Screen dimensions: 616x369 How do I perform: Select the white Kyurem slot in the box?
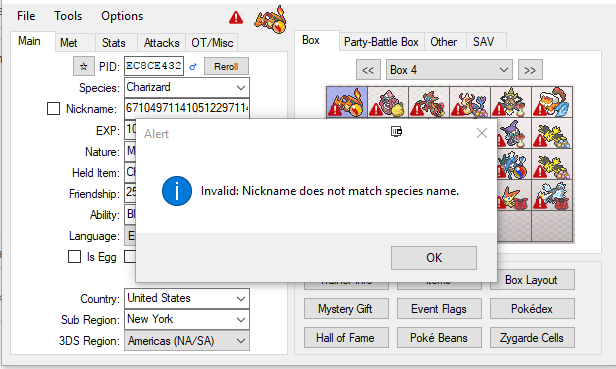point(552,195)
